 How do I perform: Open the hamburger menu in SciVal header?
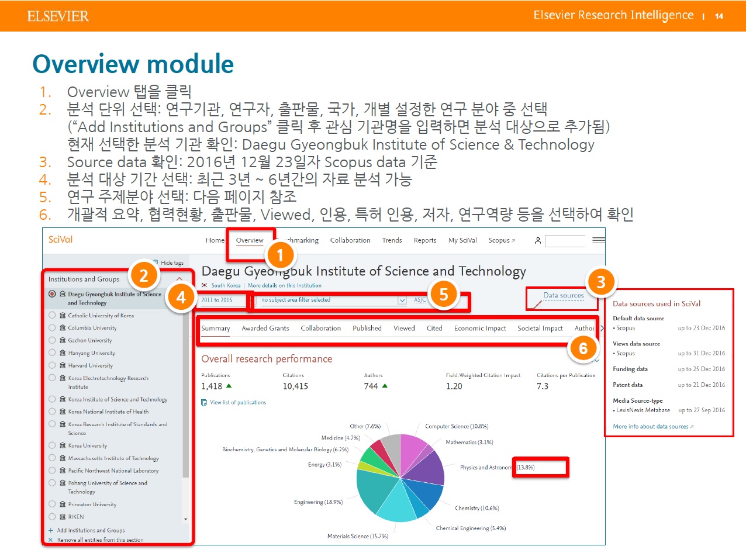599,240
